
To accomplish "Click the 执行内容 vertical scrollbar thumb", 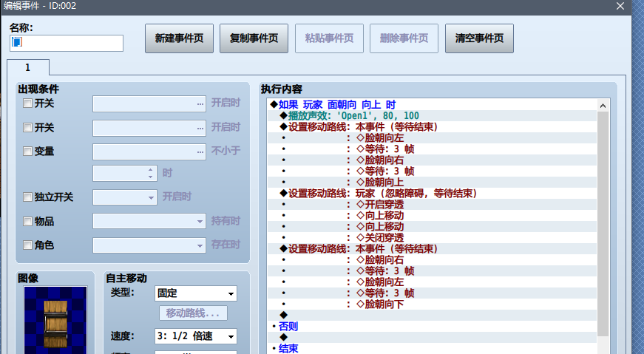I will pos(603,224).
